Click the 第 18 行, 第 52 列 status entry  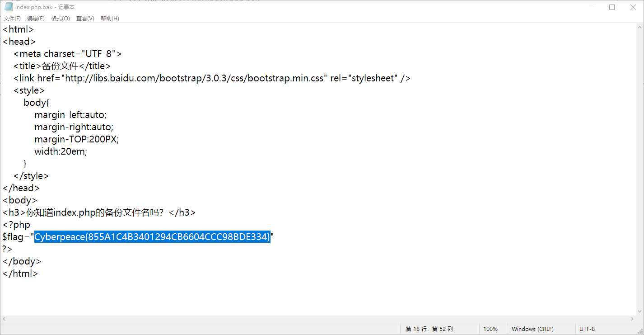tap(429, 329)
